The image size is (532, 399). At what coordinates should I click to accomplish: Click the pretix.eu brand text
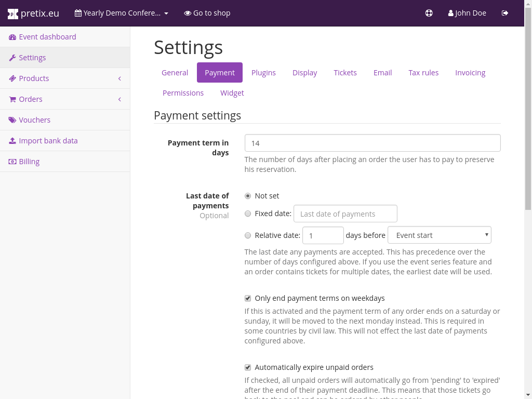39,13
